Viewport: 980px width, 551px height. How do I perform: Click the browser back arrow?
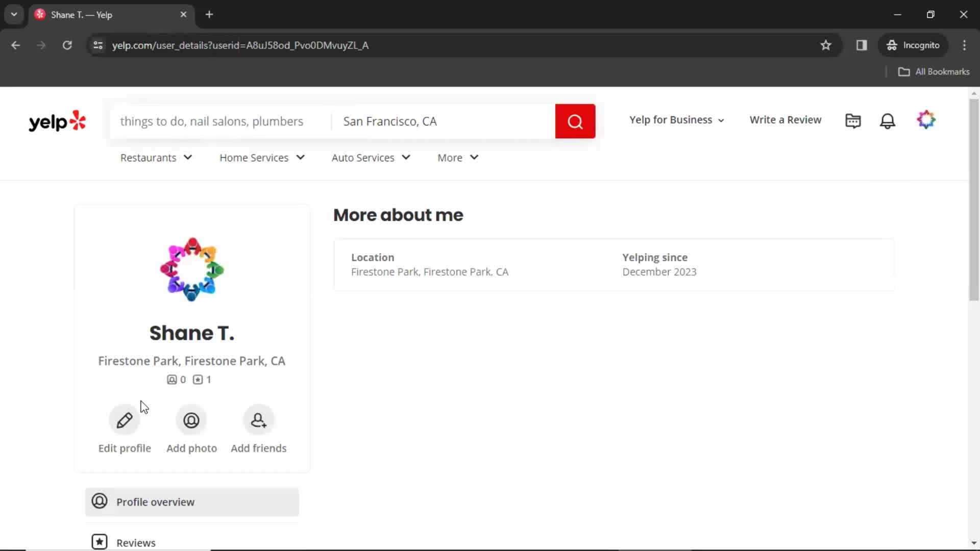(x=16, y=45)
